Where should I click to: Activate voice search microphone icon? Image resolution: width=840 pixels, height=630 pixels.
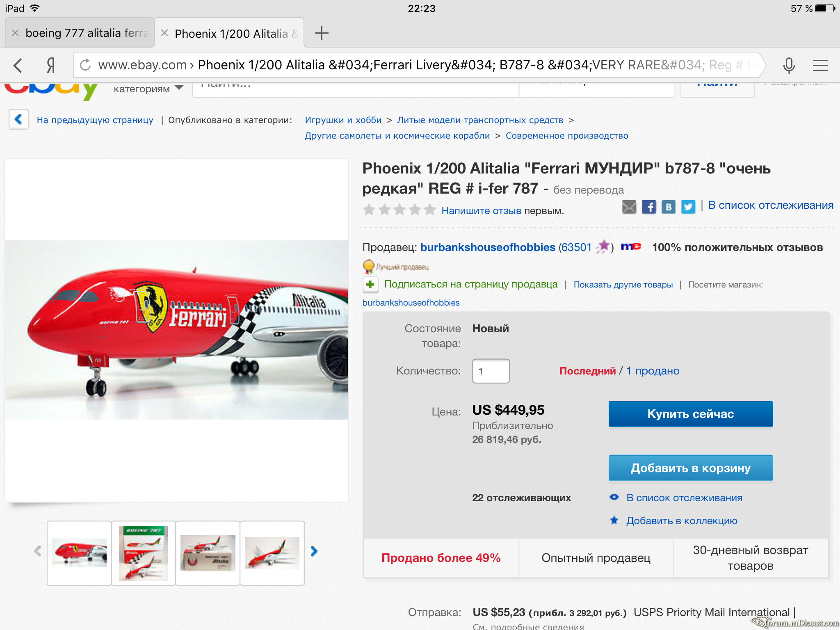789,65
